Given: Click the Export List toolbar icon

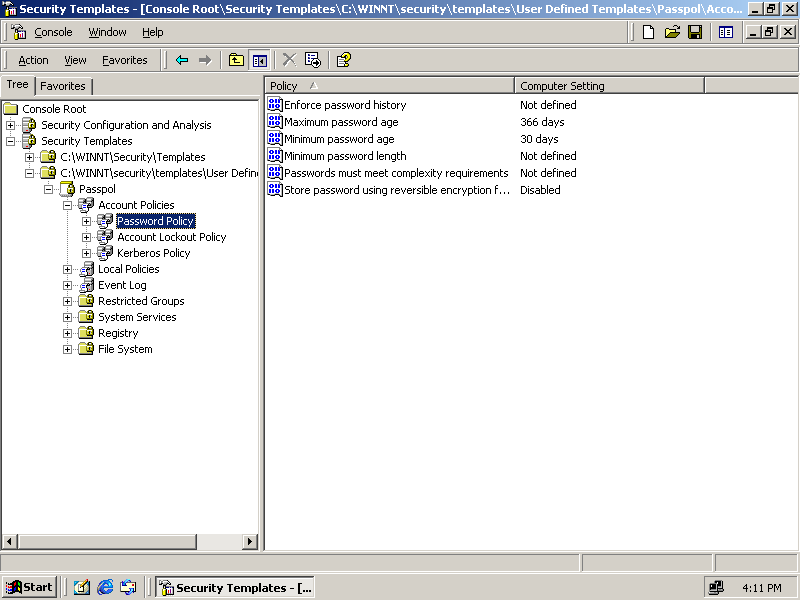Looking at the screenshot, I should (313, 60).
